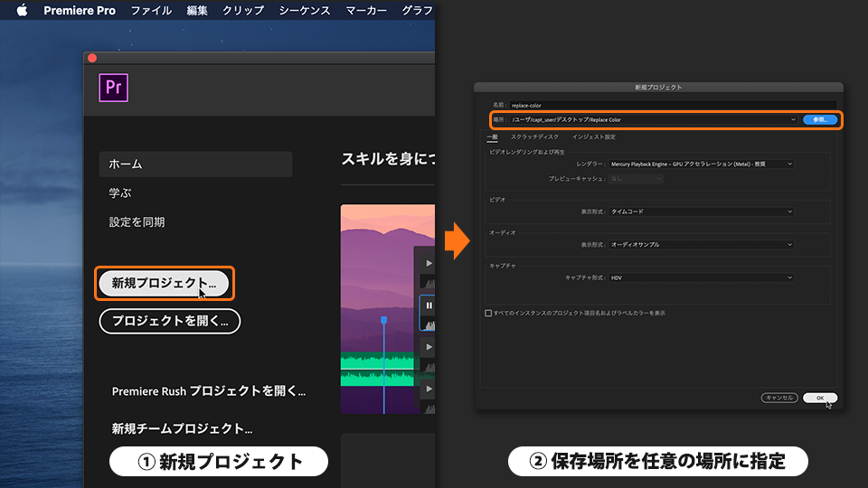Click 新規チームプロジェクト... link
Image resolution: width=868 pixels, height=488 pixels.
(x=182, y=428)
